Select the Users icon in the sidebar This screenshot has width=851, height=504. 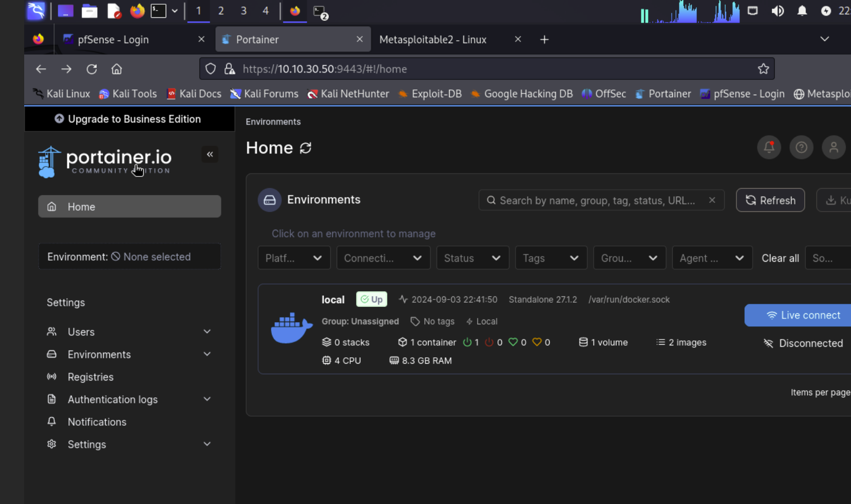tap(52, 332)
